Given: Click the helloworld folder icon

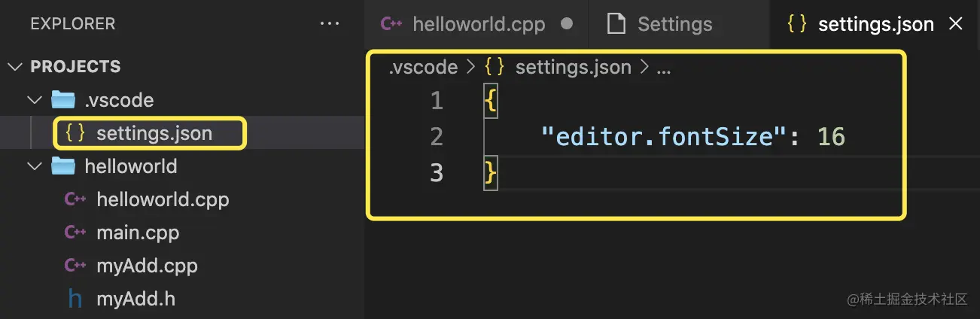Looking at the screenshot, I should [63, 166].
